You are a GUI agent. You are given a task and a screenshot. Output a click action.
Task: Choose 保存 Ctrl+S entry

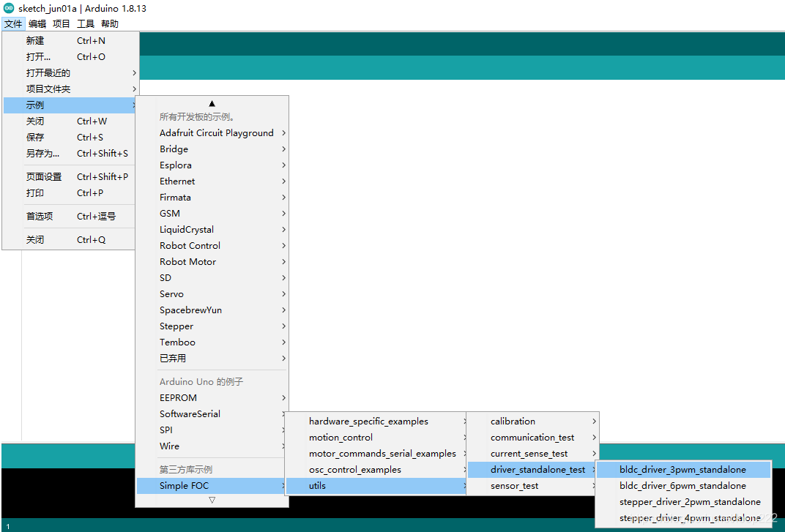(70, 137)
